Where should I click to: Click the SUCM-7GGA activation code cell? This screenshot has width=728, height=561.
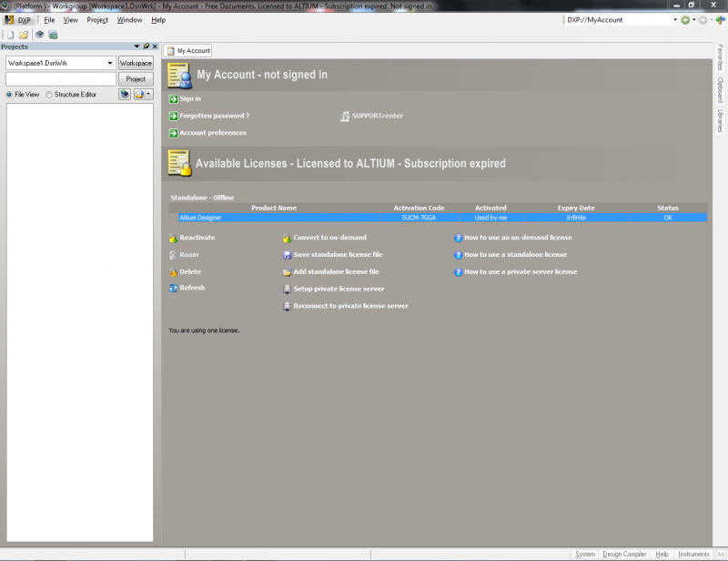click(x=419, y=218)
